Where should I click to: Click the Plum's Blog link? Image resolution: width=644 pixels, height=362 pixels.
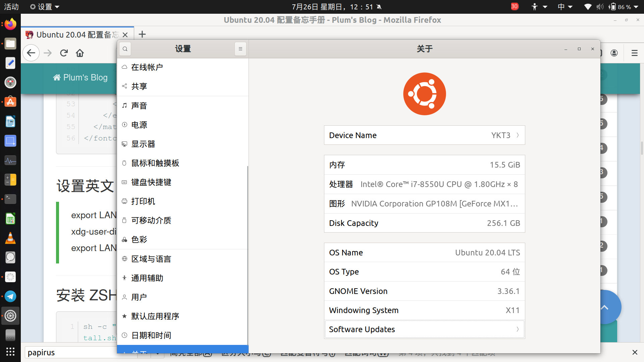click(80, 77)
